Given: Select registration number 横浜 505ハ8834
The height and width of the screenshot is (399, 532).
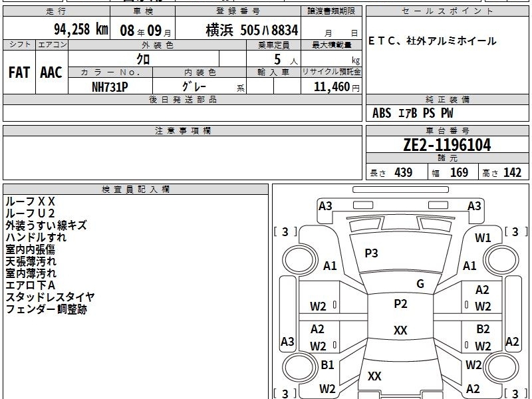Looking at the screenshot, I should [x=252, y=30].
